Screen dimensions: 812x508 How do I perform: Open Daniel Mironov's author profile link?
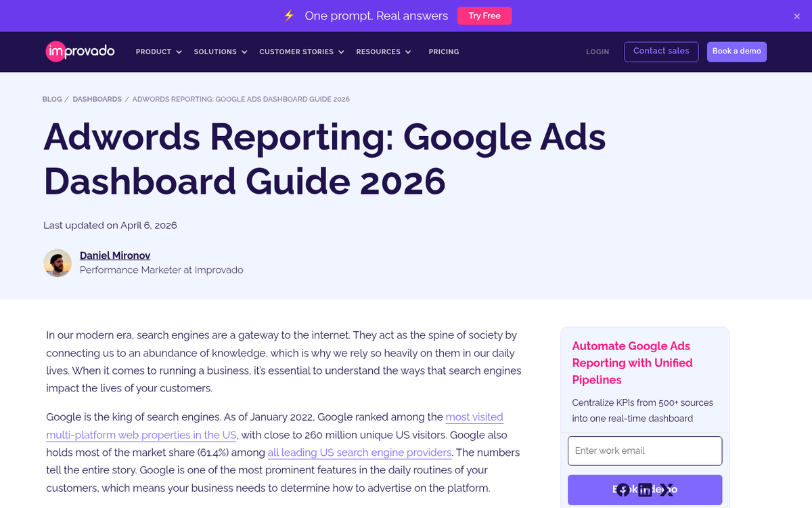[x=114, y=255]
